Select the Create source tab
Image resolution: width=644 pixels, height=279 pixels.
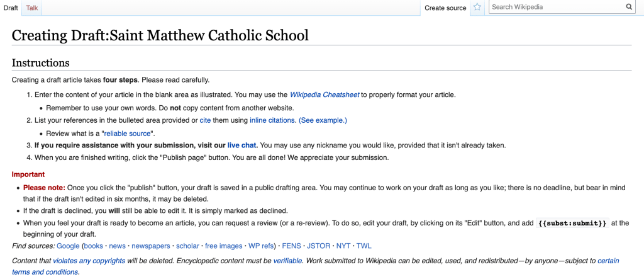445,8
